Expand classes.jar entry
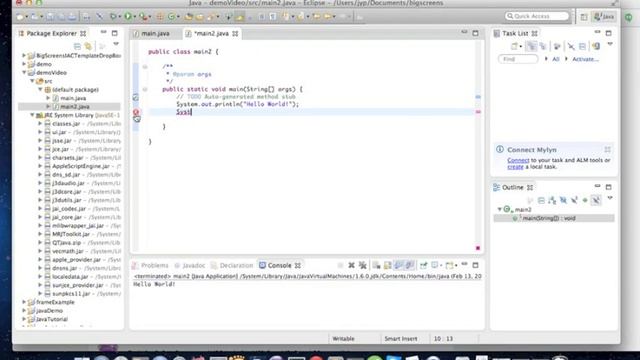640x360 pixels. pos(40,124)
